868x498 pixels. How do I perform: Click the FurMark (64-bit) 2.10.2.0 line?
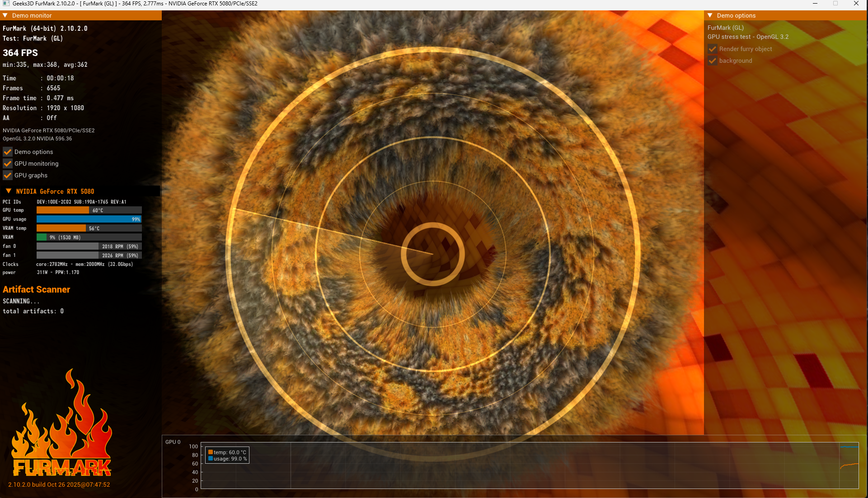click(45, 28)
